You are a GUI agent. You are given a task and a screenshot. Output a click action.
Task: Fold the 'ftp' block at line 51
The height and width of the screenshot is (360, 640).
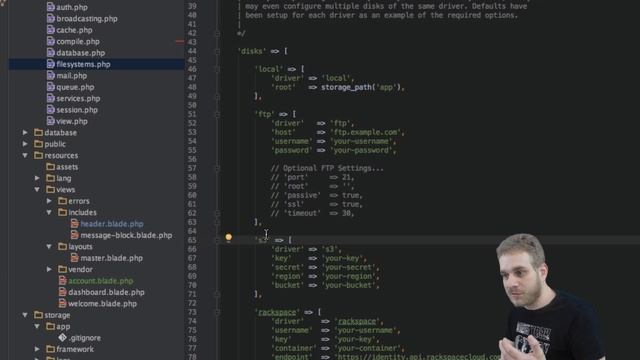[218, 115]
